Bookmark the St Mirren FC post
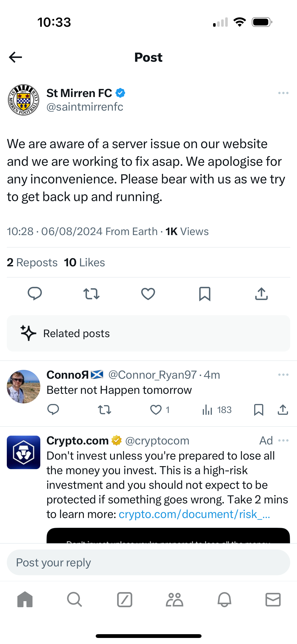This screenshot has height=644, width=297. pos(205,294)
